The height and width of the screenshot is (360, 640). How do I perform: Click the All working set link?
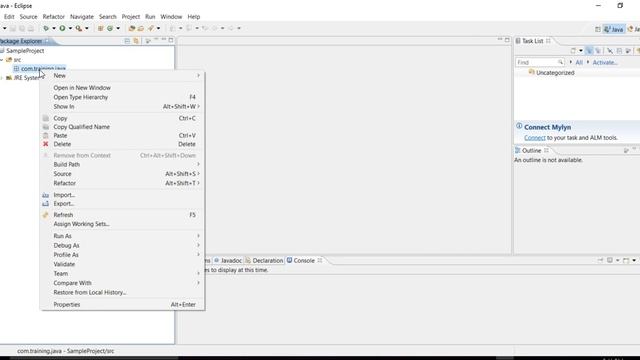pos(579,62)
